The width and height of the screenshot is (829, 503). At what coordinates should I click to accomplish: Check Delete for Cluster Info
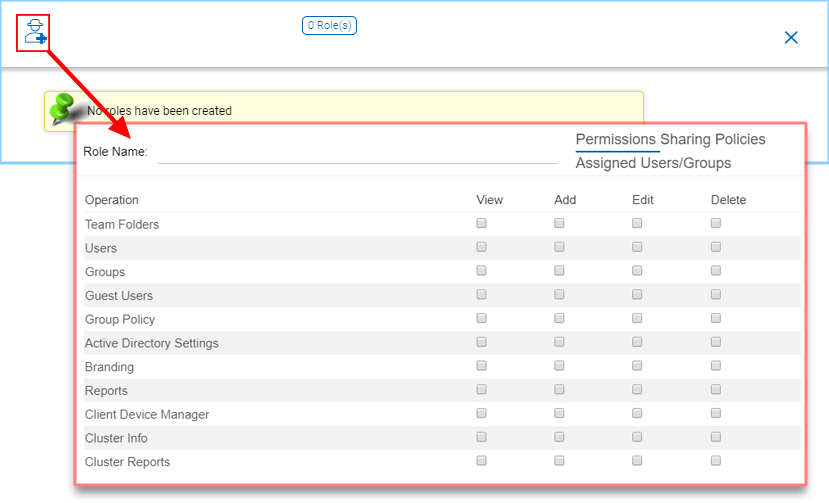click(x=716, y=437)
